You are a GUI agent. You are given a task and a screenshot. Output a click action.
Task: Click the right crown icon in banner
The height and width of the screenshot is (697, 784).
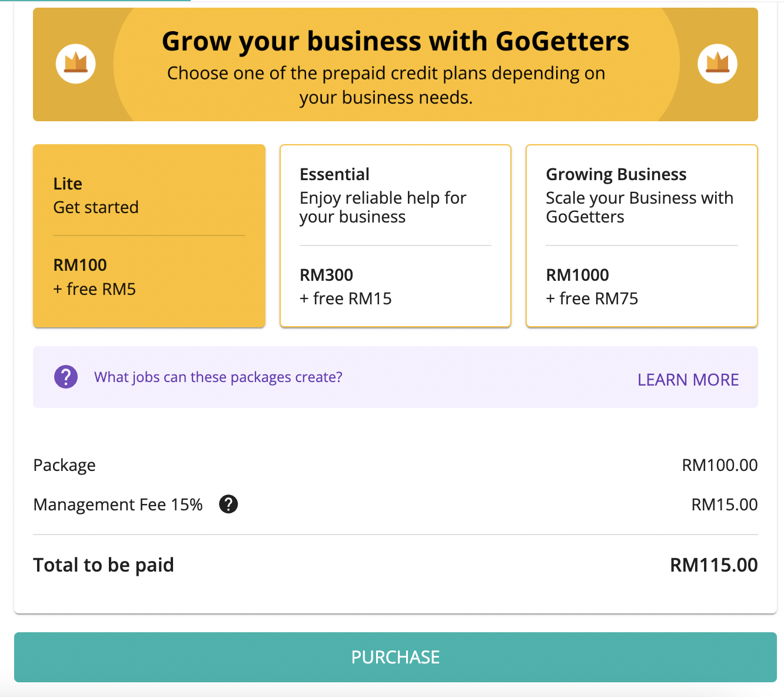coord(717,64)
